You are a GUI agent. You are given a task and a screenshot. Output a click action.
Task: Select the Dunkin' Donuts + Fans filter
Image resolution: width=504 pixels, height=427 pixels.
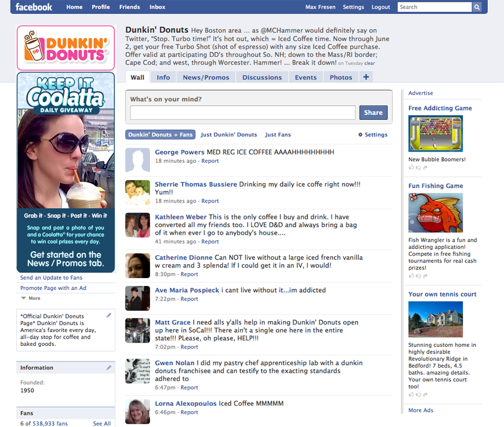(x=160, y=135)
